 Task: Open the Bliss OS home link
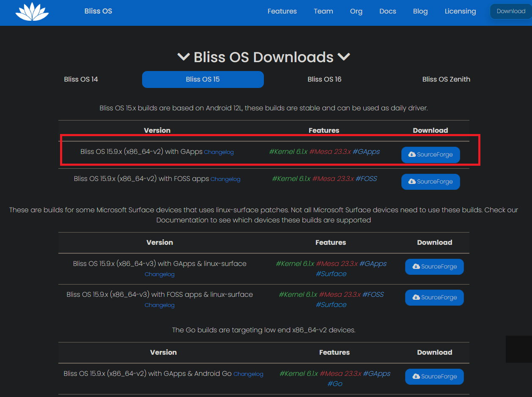coord(98,11)
